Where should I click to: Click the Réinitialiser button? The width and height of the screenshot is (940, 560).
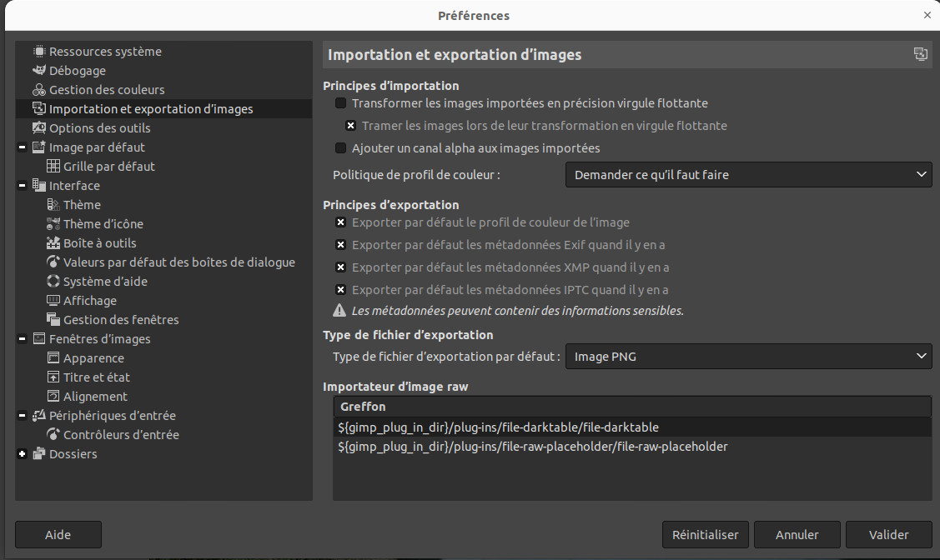pyautogui.click(x=705, y=535)
